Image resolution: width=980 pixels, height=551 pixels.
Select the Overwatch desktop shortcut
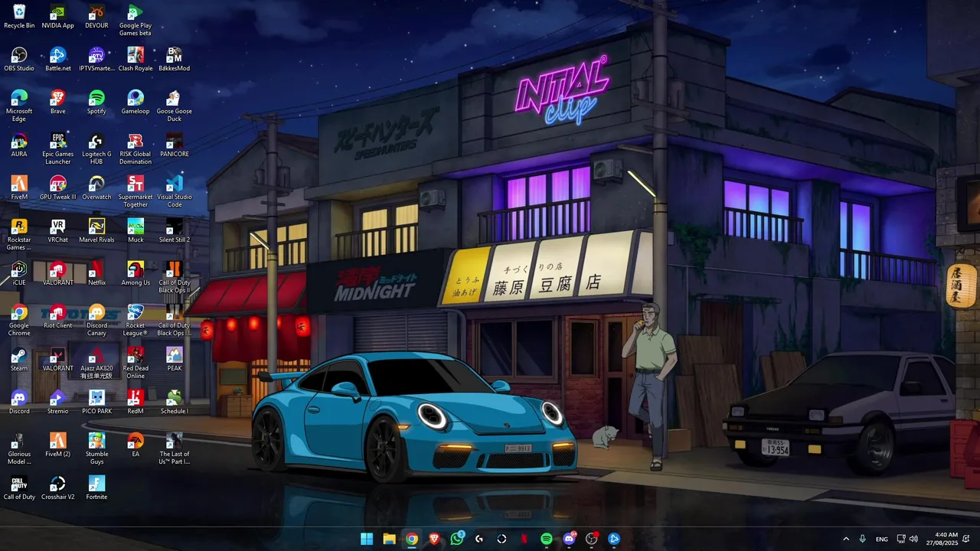96,187
